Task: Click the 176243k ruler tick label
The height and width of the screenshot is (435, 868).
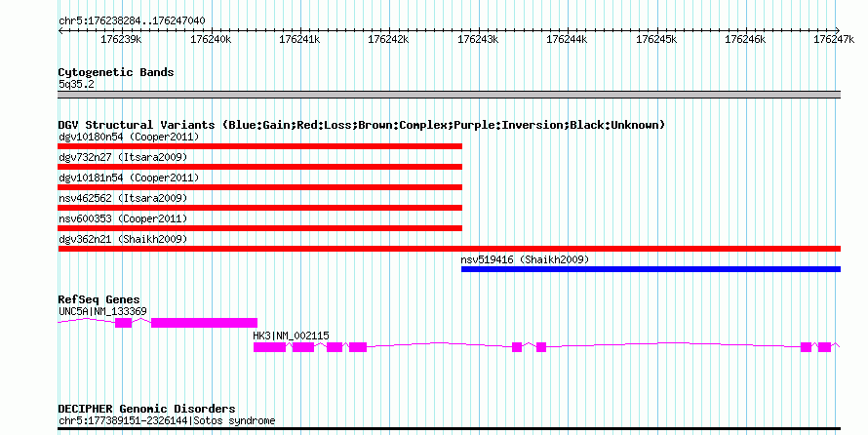Action: tap(478, 39)
